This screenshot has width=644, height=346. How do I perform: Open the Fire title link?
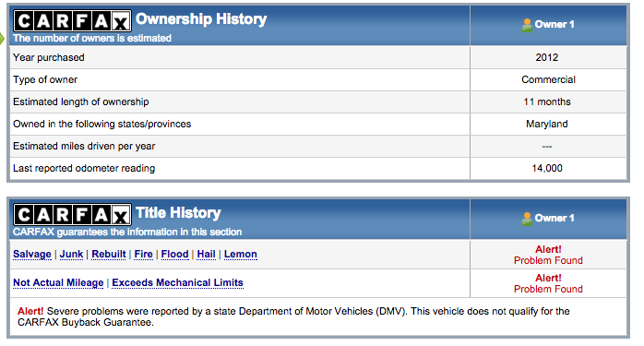143,255
